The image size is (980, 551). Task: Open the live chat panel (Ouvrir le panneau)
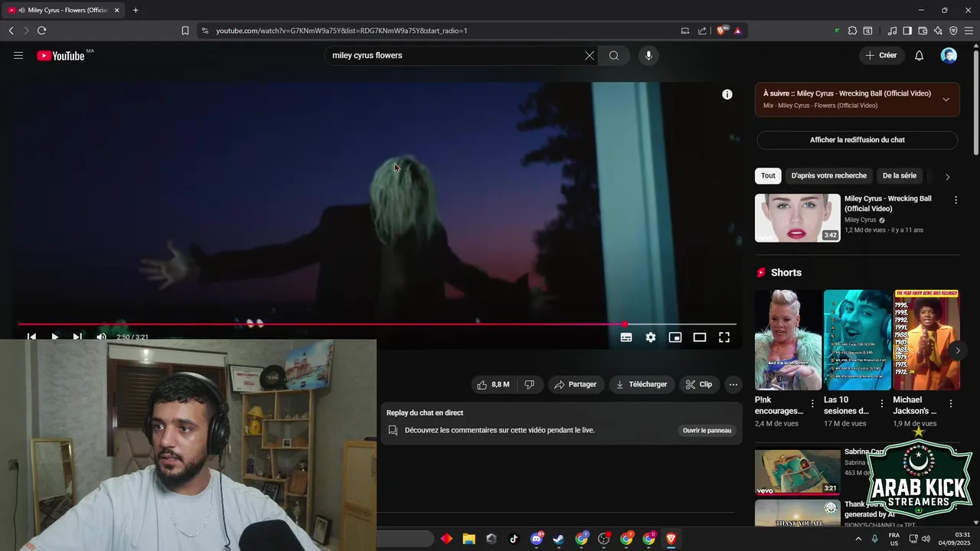(x=707, y=430)
